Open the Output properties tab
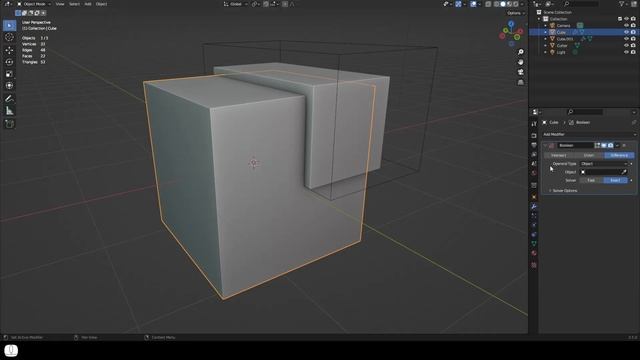Image resolution: width=640 pixels, height=360 pixels. coord(534,145)
